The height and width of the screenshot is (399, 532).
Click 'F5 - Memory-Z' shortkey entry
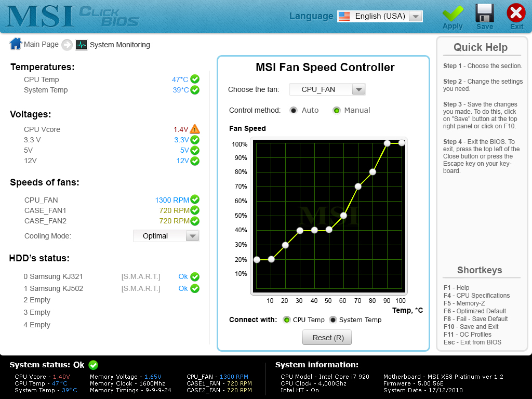tap(464, 303)
